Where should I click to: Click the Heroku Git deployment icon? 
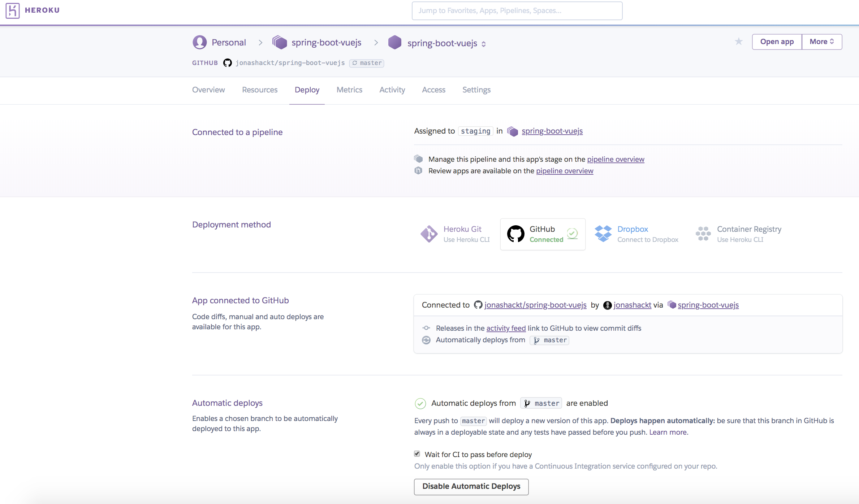[429, 233]
